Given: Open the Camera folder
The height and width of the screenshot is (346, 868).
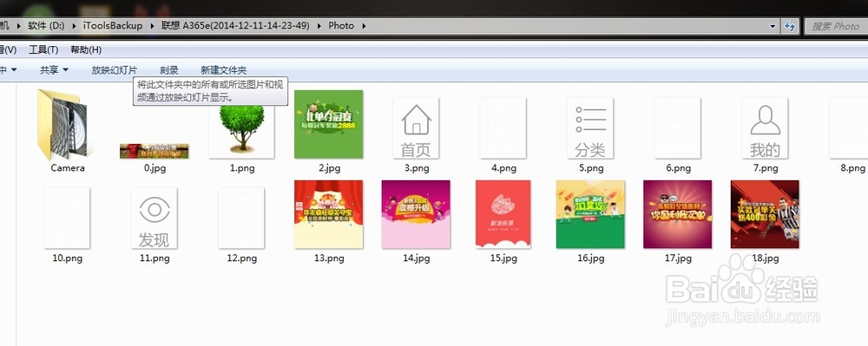Looking at the screenshot, I should (x=65, y=124).
